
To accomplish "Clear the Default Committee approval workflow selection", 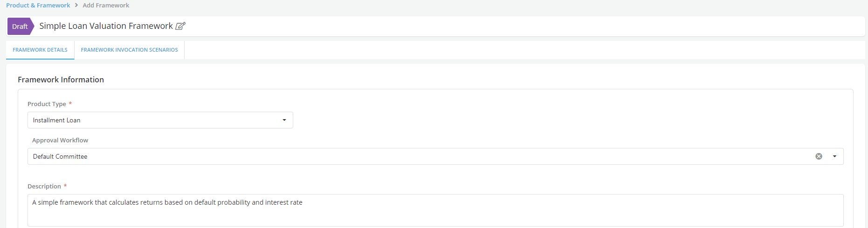I will coord(819,156).
